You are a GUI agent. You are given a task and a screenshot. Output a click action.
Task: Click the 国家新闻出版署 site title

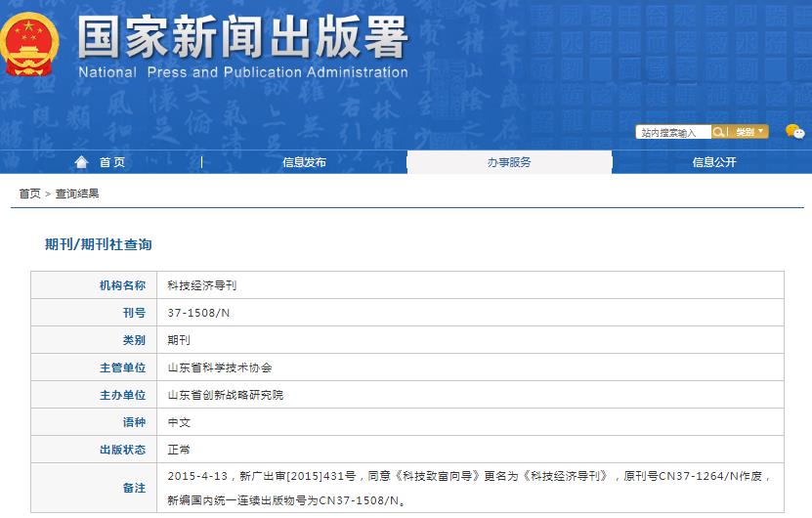(x=242, y=38)
